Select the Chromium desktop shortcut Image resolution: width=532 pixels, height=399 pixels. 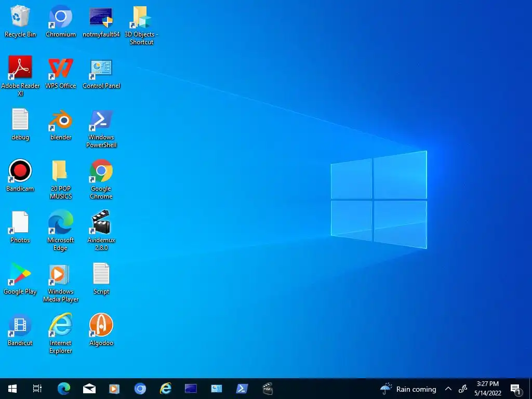tap(61, 21)
